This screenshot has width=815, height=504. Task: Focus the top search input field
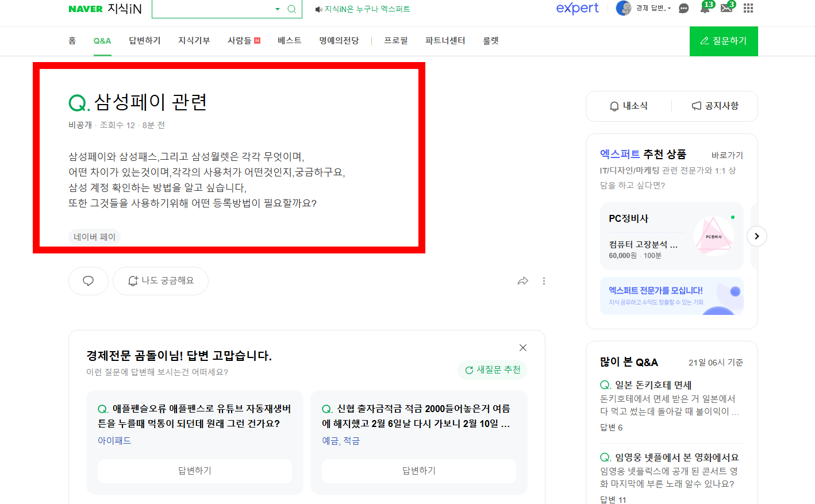point(213,9)
